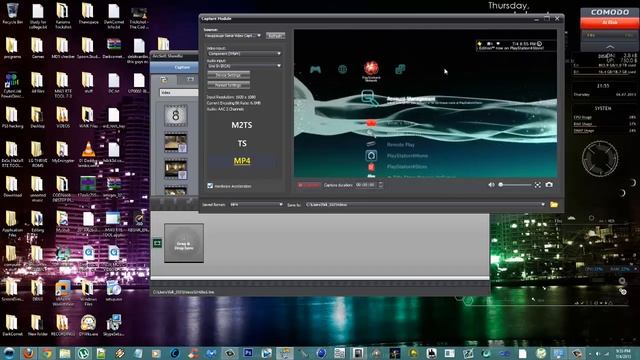Toggle the Hardware Acceleration checkbox
The width and height of the screenshot is (640, 360).
click(210, 186)
